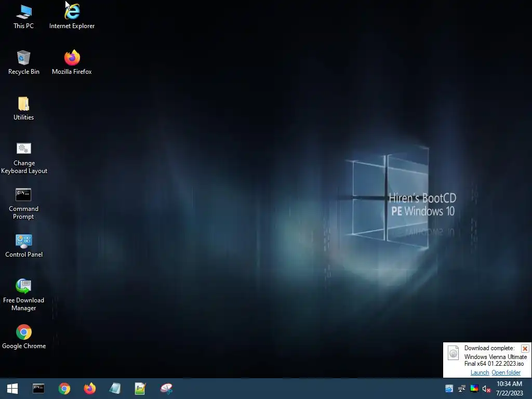Launch Internet Explorer from desktop
Viewport: 532px width, 399px height.
(x=72, y=16)
